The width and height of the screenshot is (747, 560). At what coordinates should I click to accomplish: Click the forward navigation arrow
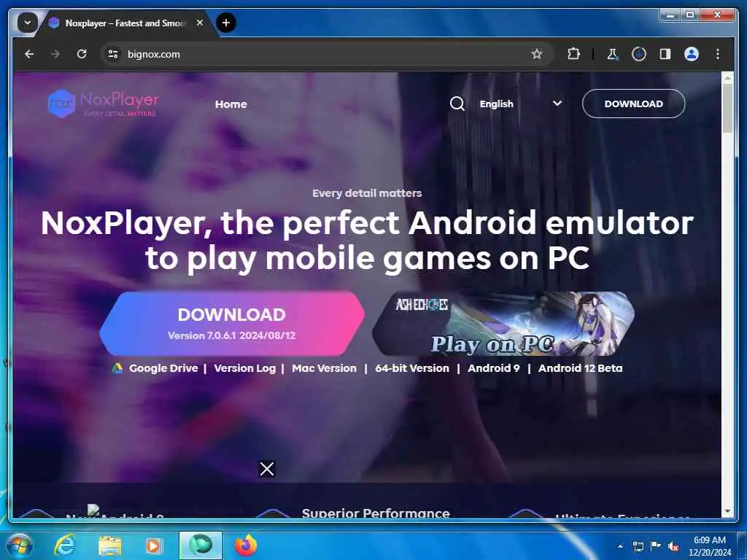coord(55,54)
